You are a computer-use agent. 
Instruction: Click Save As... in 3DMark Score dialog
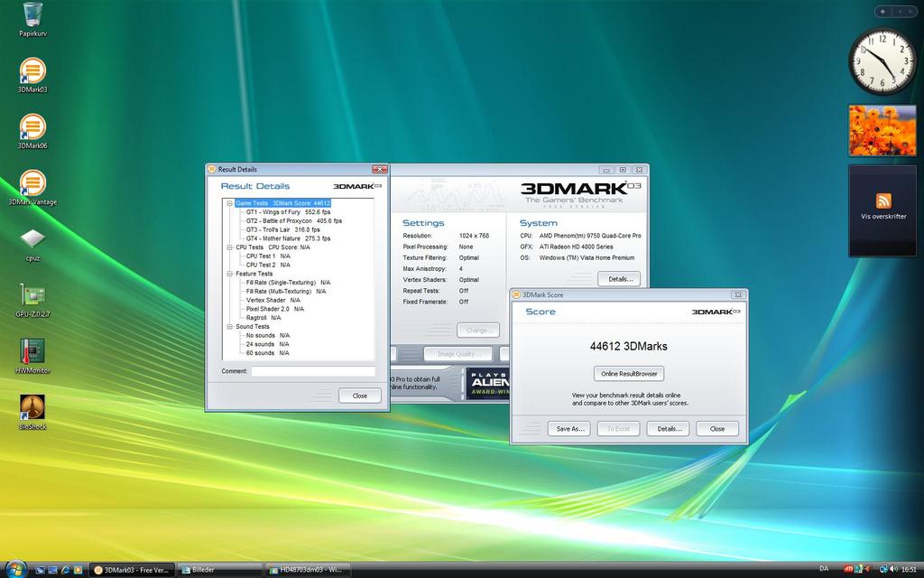point(569,429)
